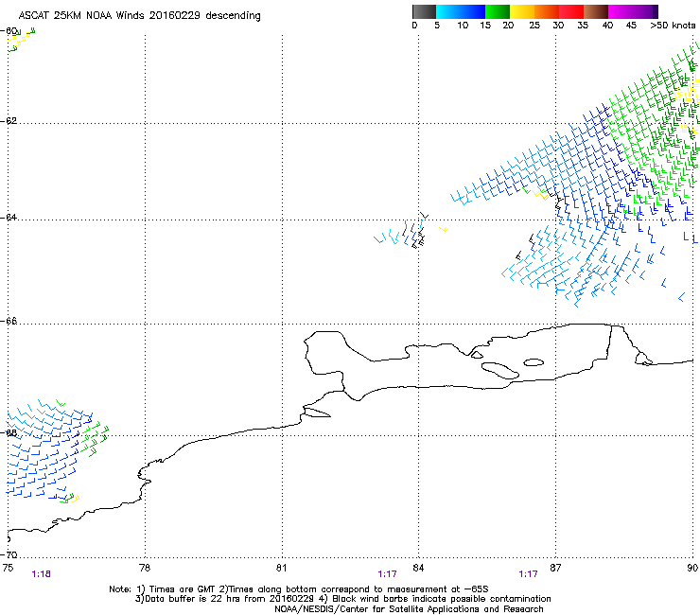Viewport: 700px width, 615px height.
Task: Click the lone yellow wind barb east of 84
Action: 444,229
